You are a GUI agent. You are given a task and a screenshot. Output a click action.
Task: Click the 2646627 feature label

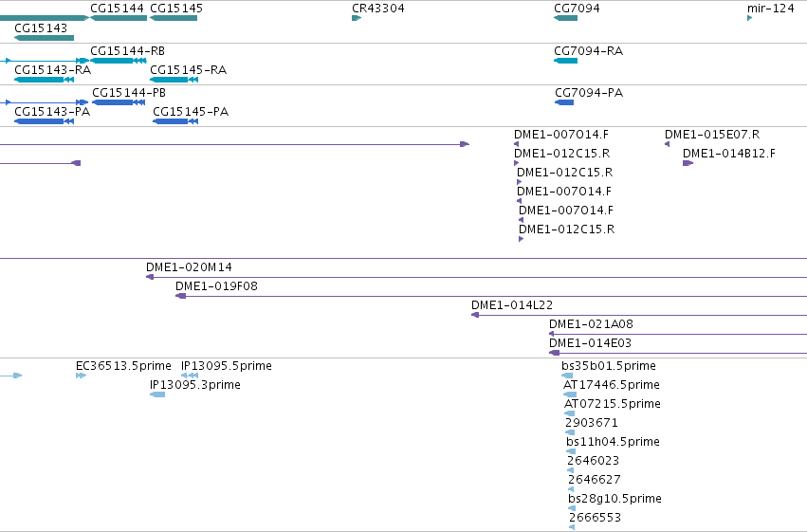[594, 480]
